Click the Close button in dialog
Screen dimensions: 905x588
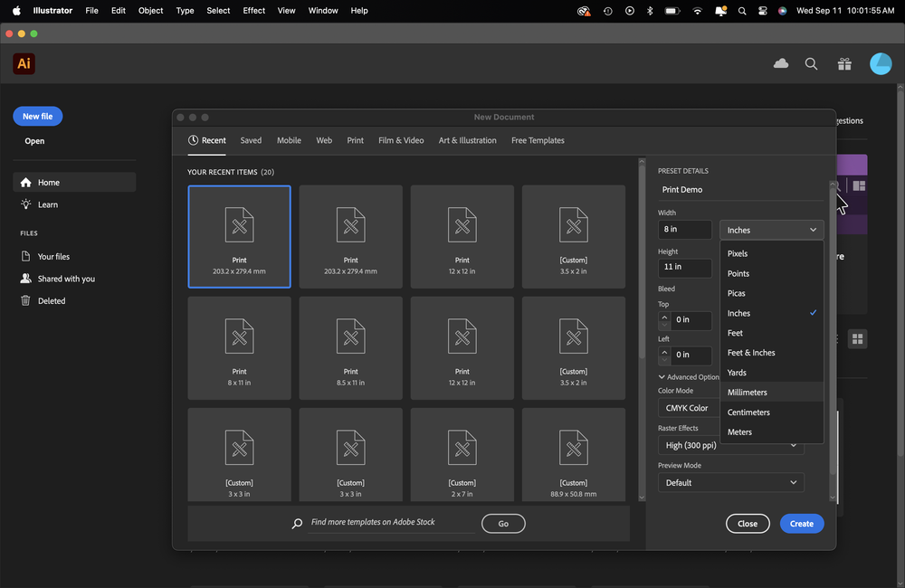pyautogui.click(x=748, y=524)
